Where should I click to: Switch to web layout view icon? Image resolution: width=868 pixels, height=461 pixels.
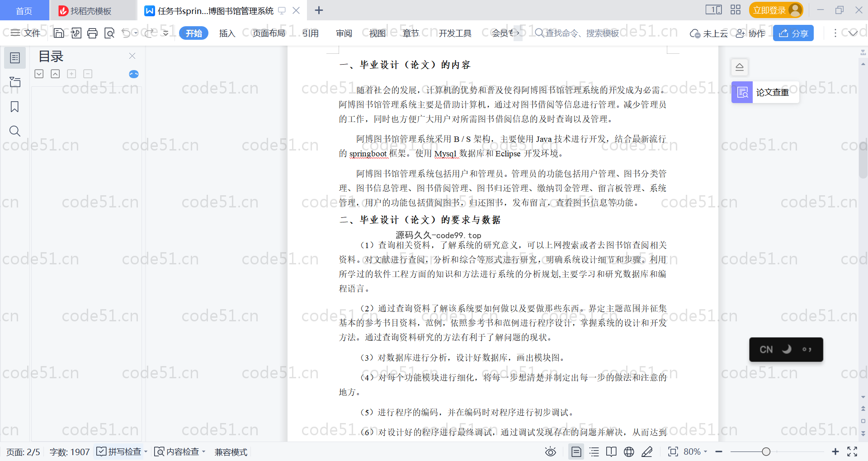point(629,452)
